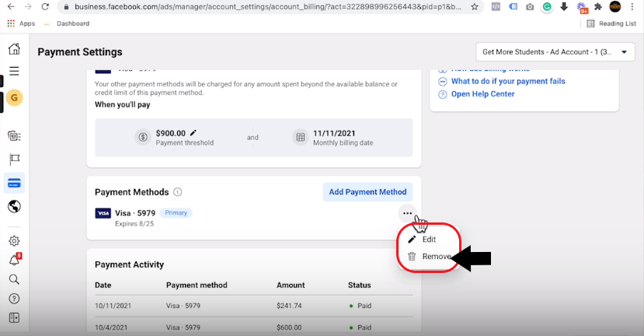Toggle the sidebar panel icon at bottom
644x336 pixels.
click(14, 317)
